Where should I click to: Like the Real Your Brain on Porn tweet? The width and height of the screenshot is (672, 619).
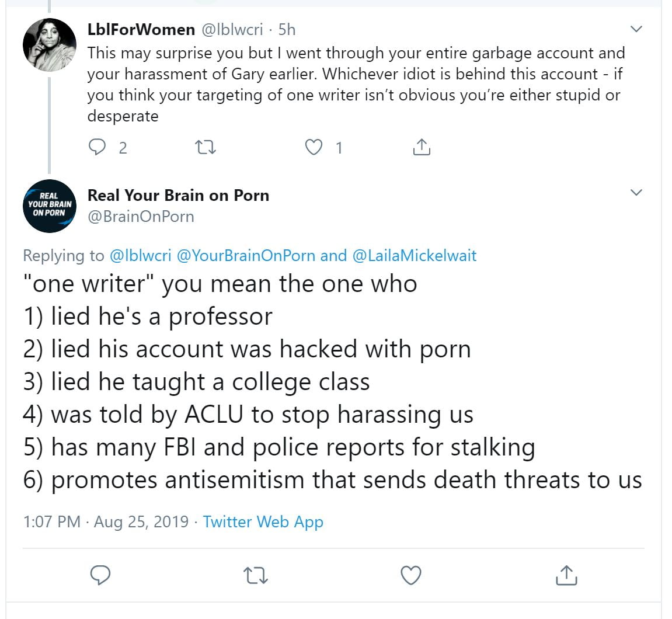point(411,575)
